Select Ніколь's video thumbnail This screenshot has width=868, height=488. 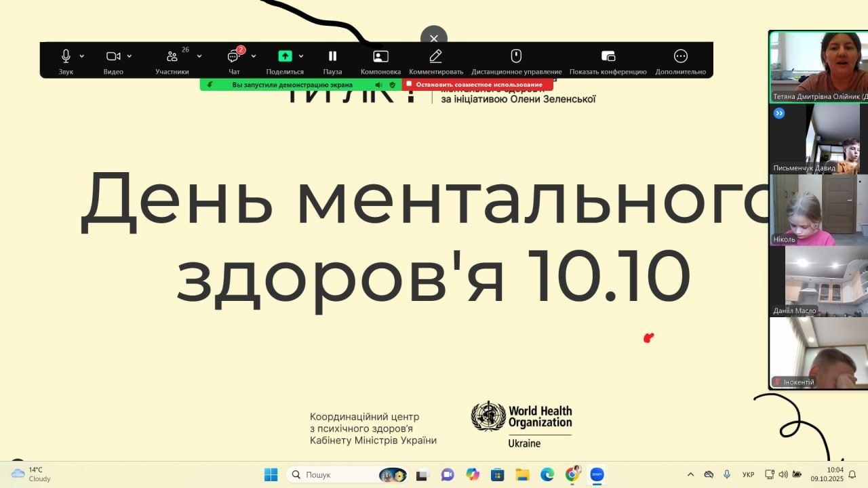818,210
